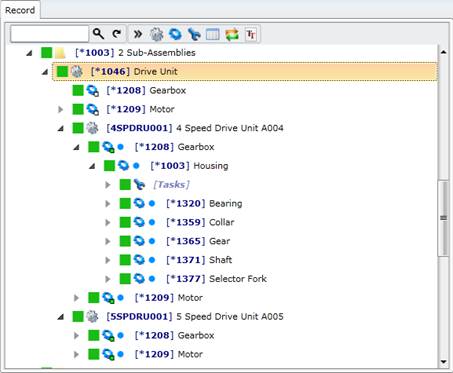The image size is (453, 373).
Task: Click the blue chain link toolbar icon
Action: [x=175, y=34]
